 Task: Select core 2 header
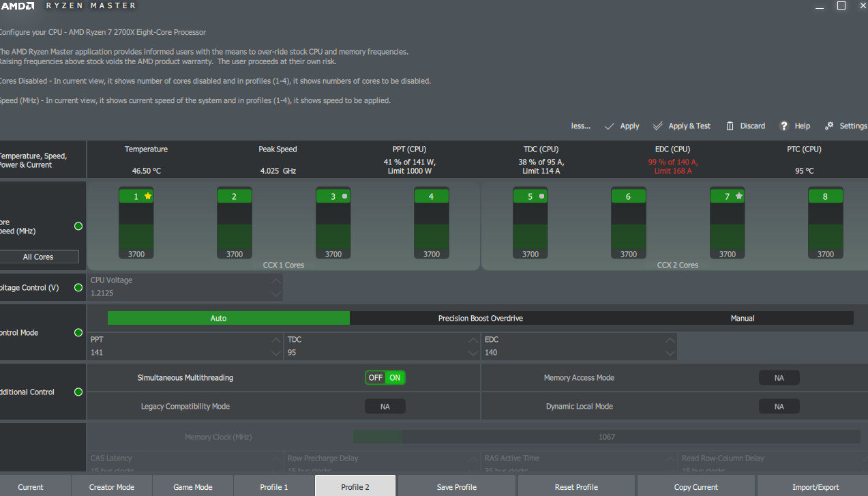[235, 196]
